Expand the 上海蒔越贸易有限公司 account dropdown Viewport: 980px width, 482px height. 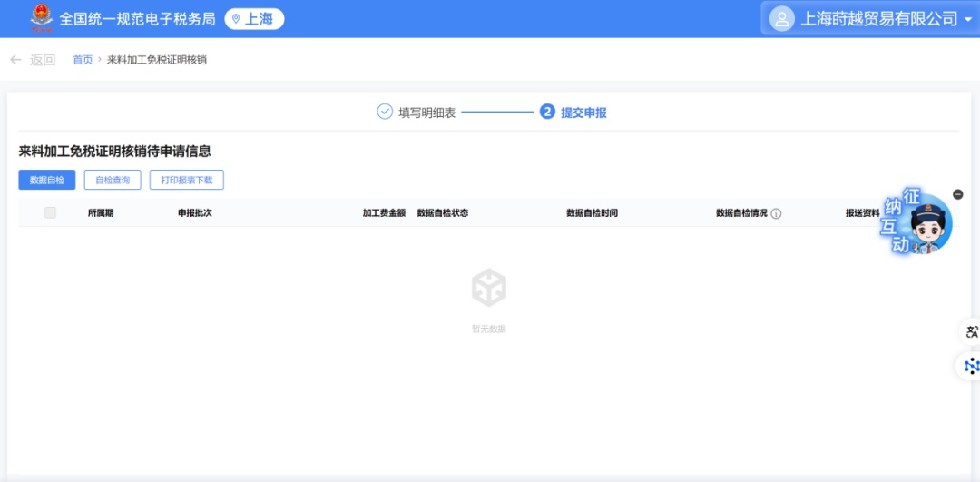click(x=967, y=19)
